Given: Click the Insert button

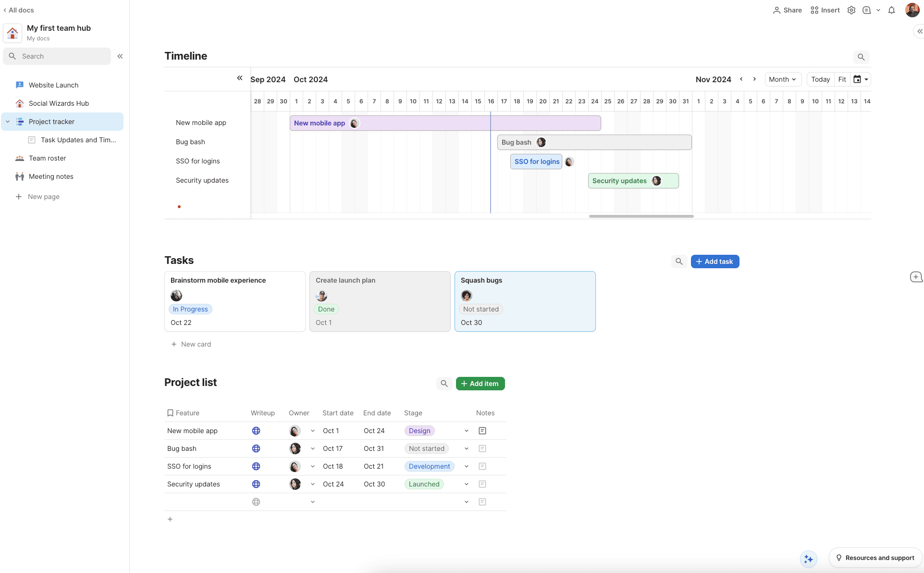Looking at the screenshot, I should pos(825,10).
